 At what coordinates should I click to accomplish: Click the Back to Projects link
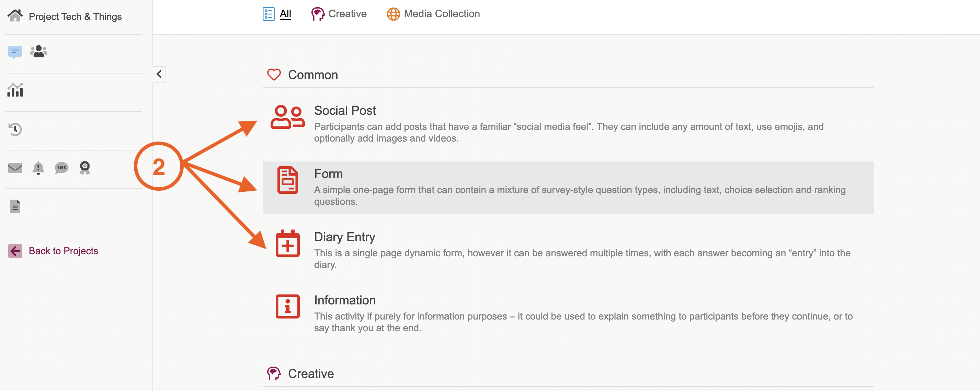click(x=63, y=251)
